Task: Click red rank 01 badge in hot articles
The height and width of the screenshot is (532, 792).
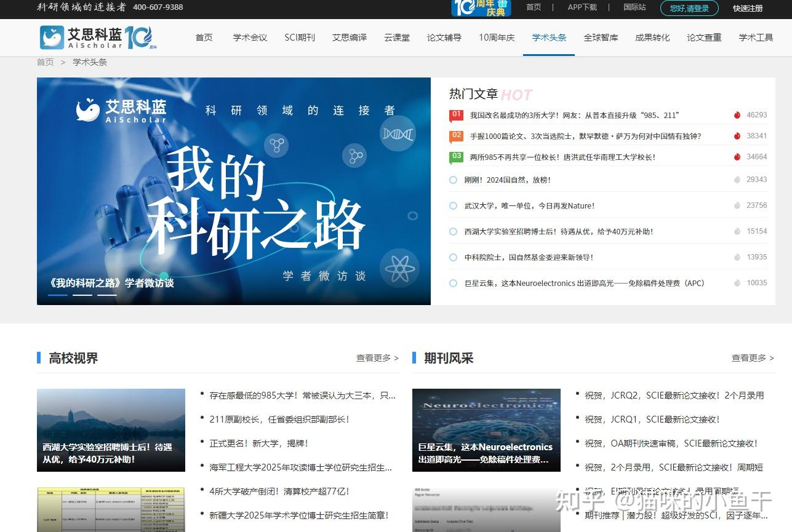Action: coord(457,116)
